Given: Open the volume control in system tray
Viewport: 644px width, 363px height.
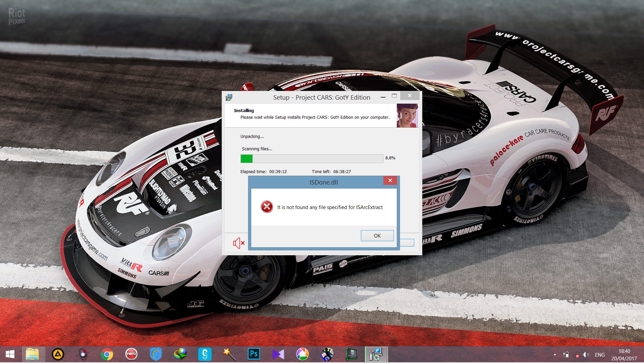Looking at the screenshot, I should [x=586, y=355].
